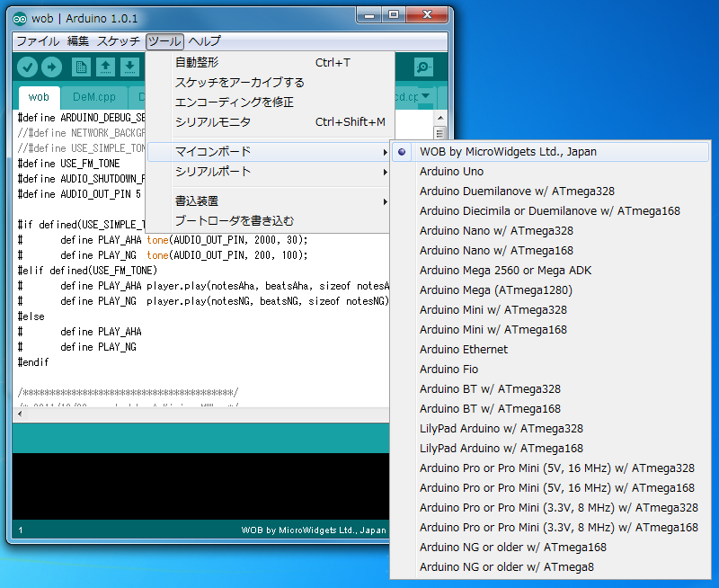The height and width of the screenshot is (588, 719).
Task: Click the Upload arrow toolbar icon
Action: (52, 67)
